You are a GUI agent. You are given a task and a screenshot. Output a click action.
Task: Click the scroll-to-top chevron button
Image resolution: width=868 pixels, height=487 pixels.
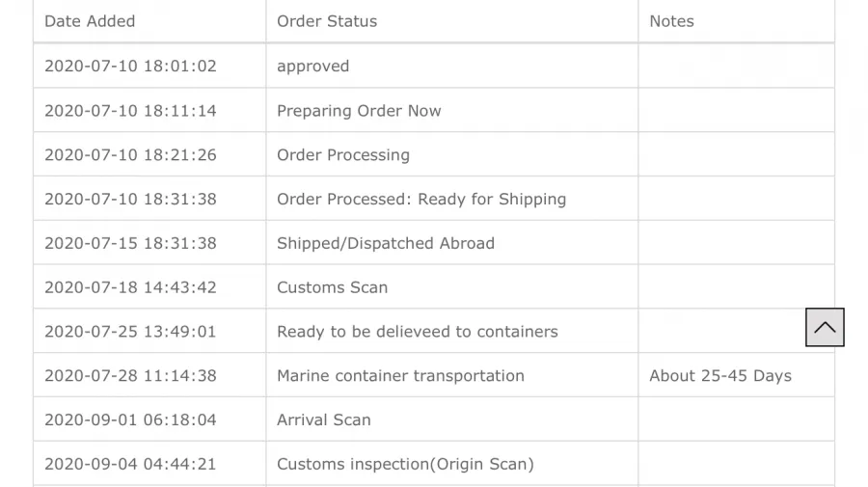pos(825,327)
